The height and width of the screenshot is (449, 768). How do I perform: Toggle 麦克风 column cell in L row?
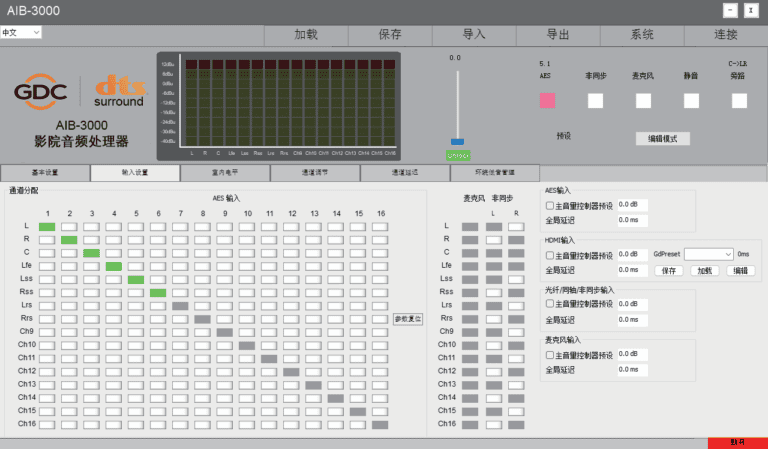470,227
